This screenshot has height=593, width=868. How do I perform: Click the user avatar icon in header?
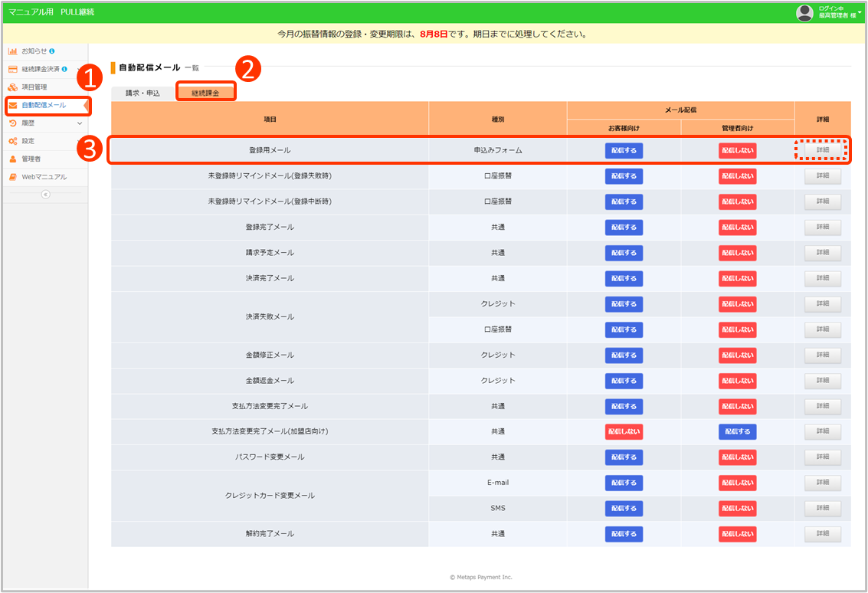click(804, 12)
